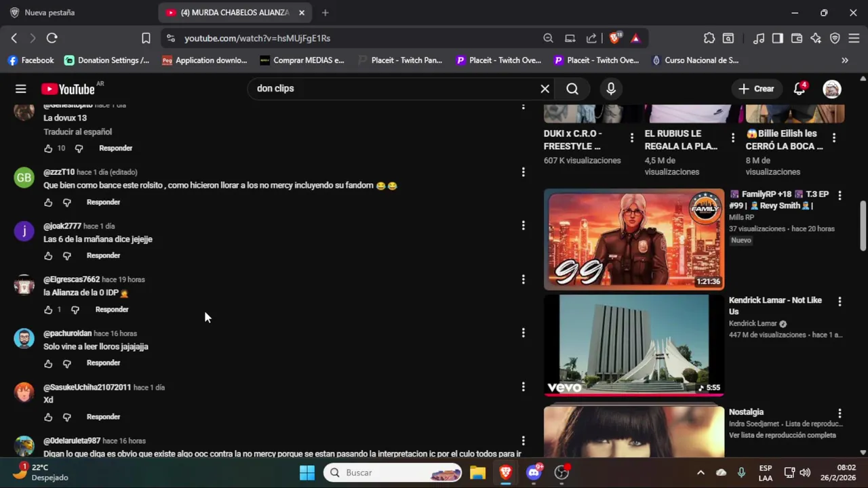Run the YouTube search with the magnifier button

coord(572,89)
